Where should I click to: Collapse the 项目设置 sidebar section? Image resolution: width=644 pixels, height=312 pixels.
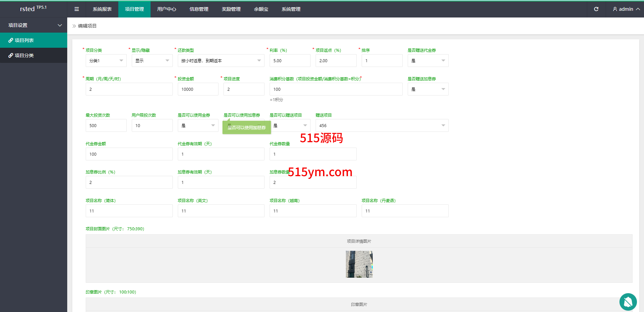[x=60, y=25]
